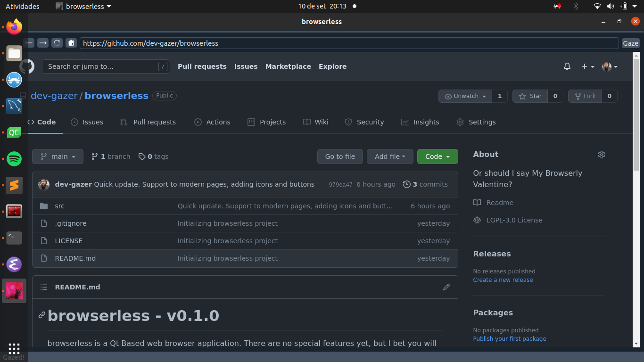Open Issues in top navigation
The height and width of the screenshot is (362, 644).
pos(246,66)
